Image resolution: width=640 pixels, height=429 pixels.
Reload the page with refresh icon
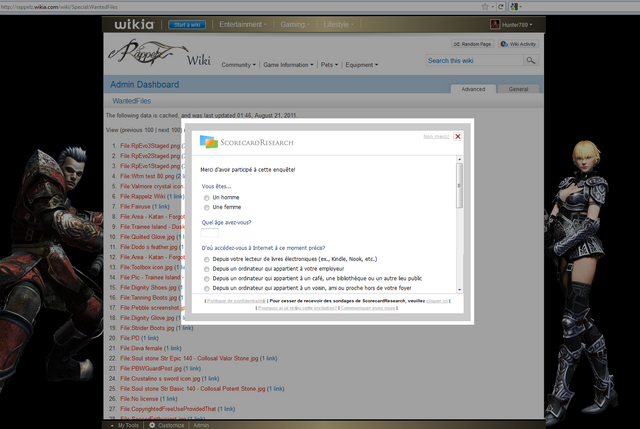(500, 7)
